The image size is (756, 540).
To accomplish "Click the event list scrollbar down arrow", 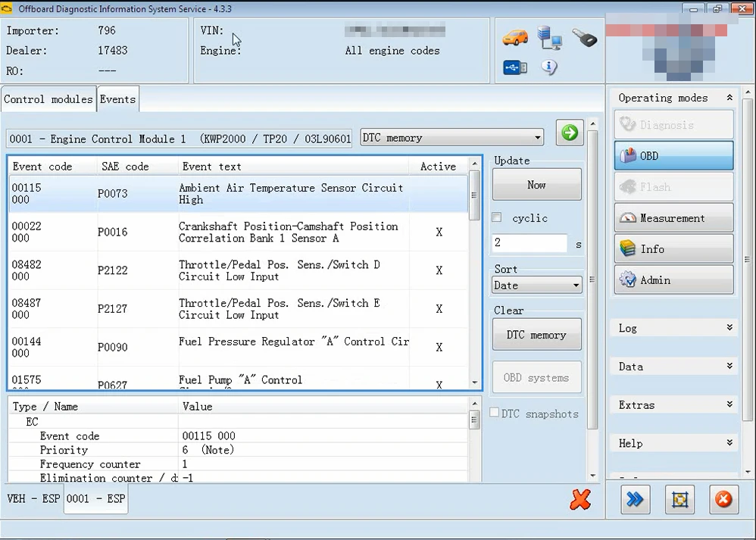I will point(474,382).
